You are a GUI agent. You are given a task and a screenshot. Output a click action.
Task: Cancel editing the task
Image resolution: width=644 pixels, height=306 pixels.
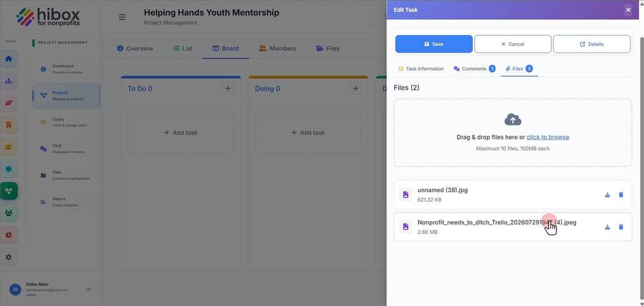point(513,44)
